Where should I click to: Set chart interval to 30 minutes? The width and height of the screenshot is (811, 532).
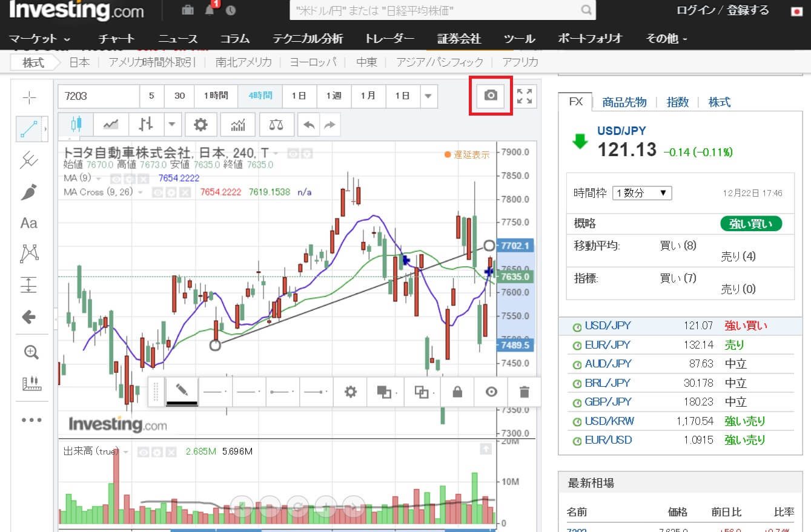[x=179, y=96]
